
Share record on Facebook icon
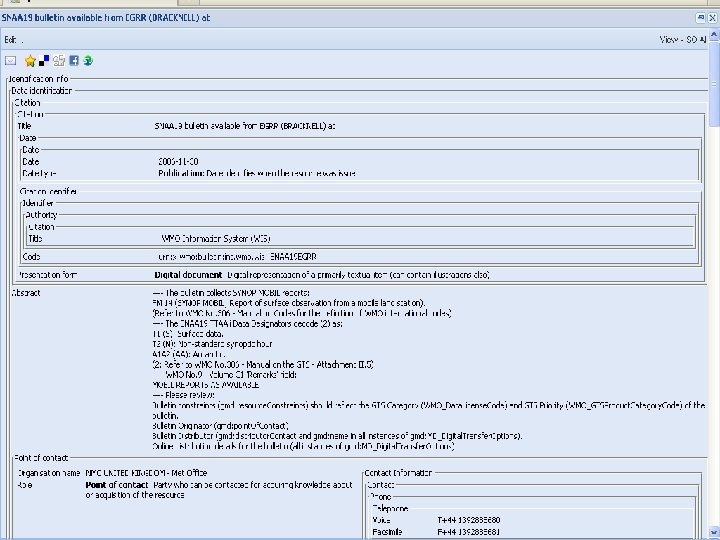[x=74, y=61]
